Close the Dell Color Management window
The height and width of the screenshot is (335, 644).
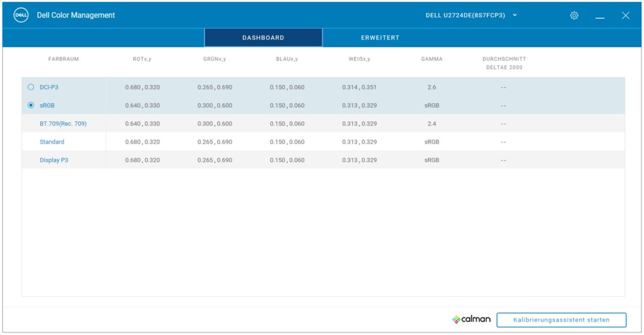point(625,16)
